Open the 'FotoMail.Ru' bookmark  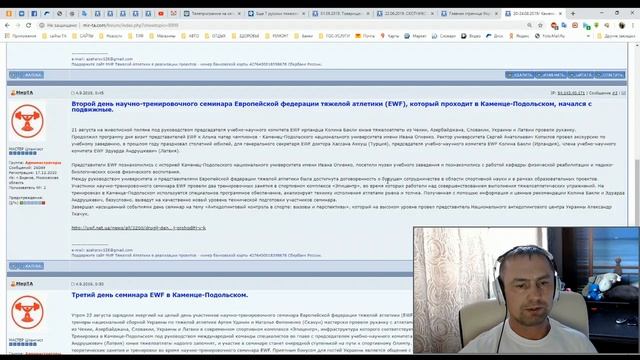click(550, 36)
